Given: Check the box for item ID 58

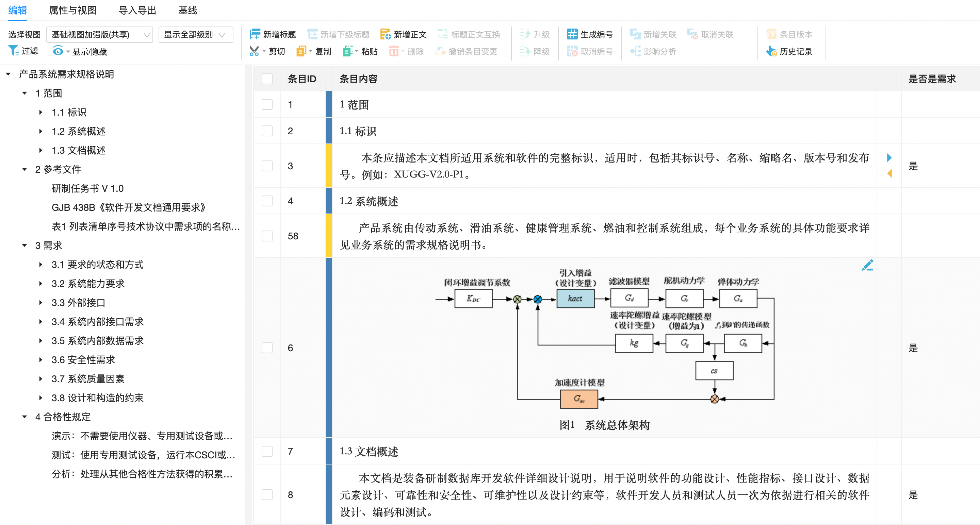Looking at the screenshot, I should [x=267, y=236].
